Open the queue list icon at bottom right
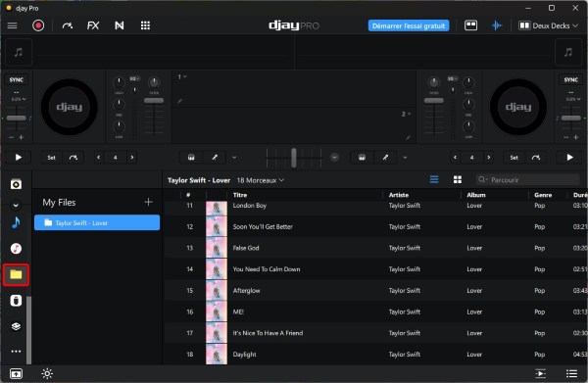Viewport: 588px width, 383px height. tap(571, 373)
